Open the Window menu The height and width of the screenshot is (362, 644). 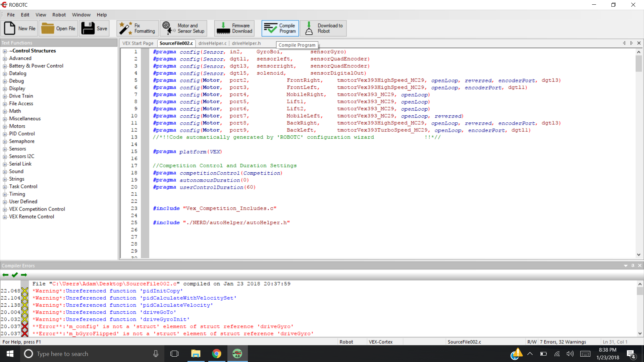point(81,15)
